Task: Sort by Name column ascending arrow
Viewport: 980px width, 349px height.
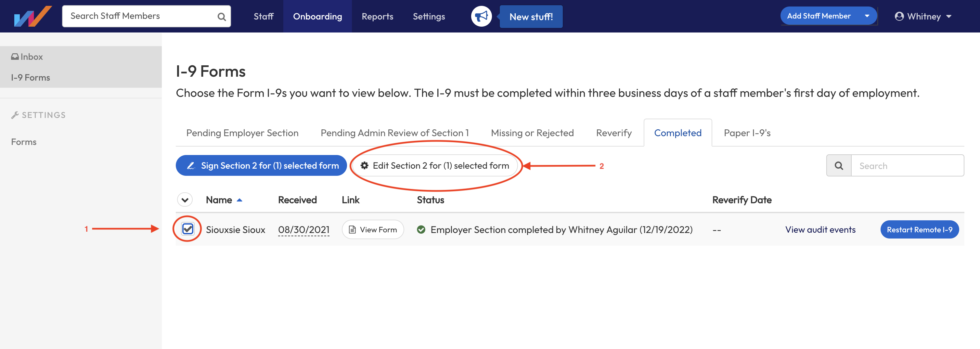Action: pyautogui.click(x=239, y=200)
